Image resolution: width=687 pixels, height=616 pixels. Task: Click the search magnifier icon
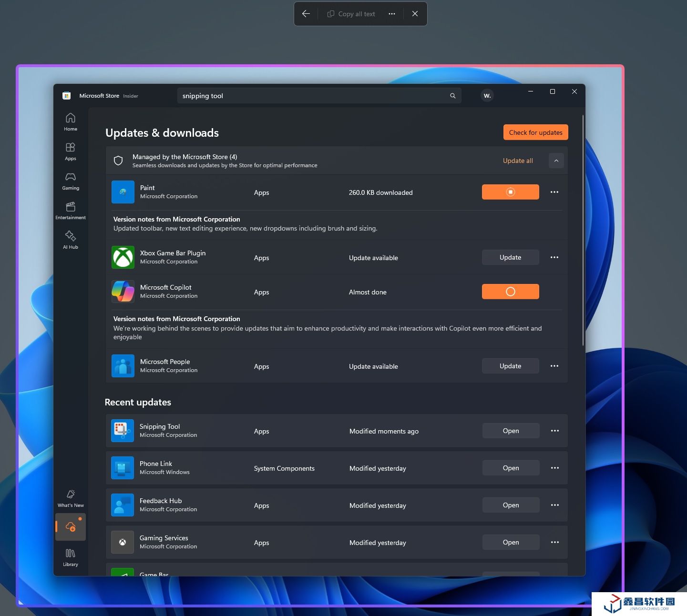(452, 96)
